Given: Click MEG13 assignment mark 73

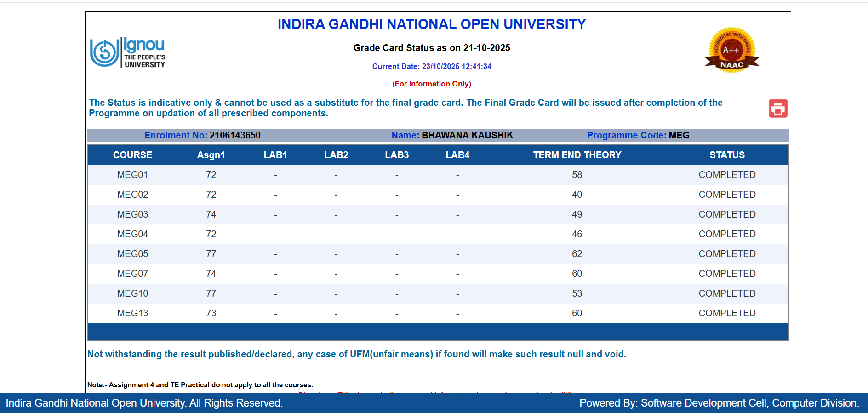Looking at the screenshot, I should tap(211, 313).
